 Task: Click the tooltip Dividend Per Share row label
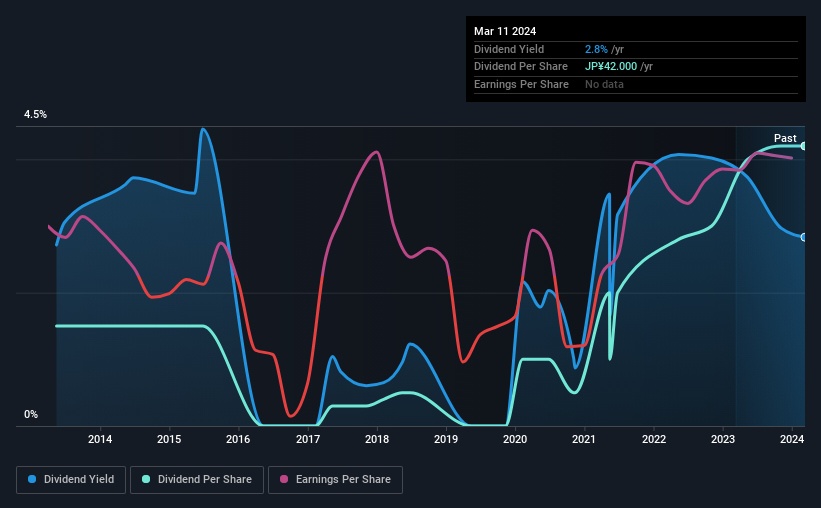(x=521, y=67)
